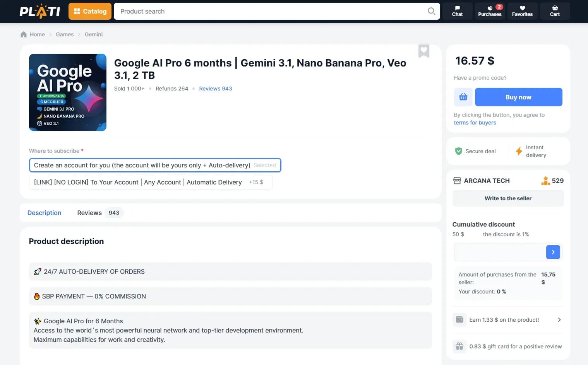
Task: Click the Product search input field
Action: point(271,11)
